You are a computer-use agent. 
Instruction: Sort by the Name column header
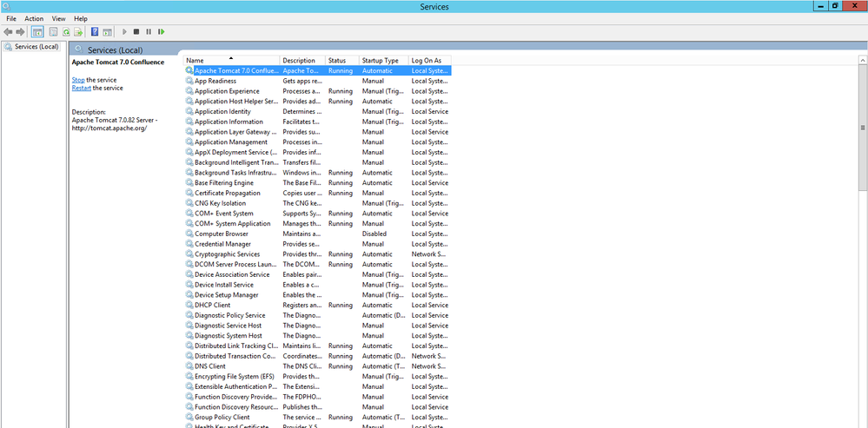pyautogui.click(x=232, y=60)
